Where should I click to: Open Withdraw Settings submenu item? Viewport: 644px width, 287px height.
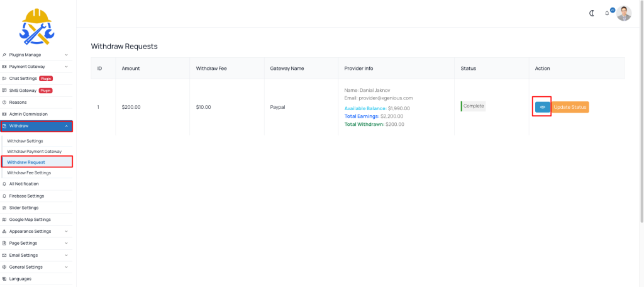tap(25, 141)
